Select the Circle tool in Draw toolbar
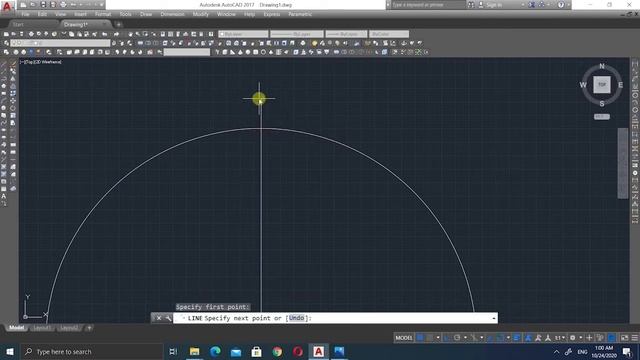 tap(4, 108)
